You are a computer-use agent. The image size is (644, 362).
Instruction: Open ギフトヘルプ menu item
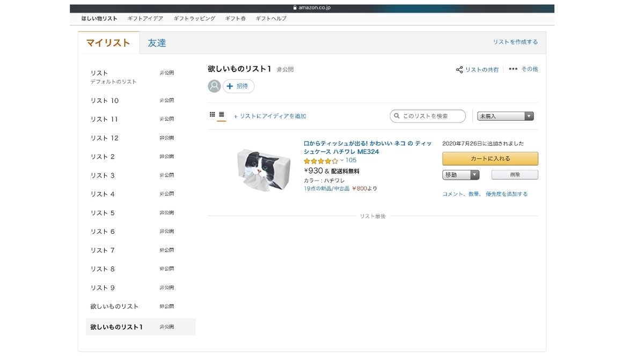coord(271,18)
